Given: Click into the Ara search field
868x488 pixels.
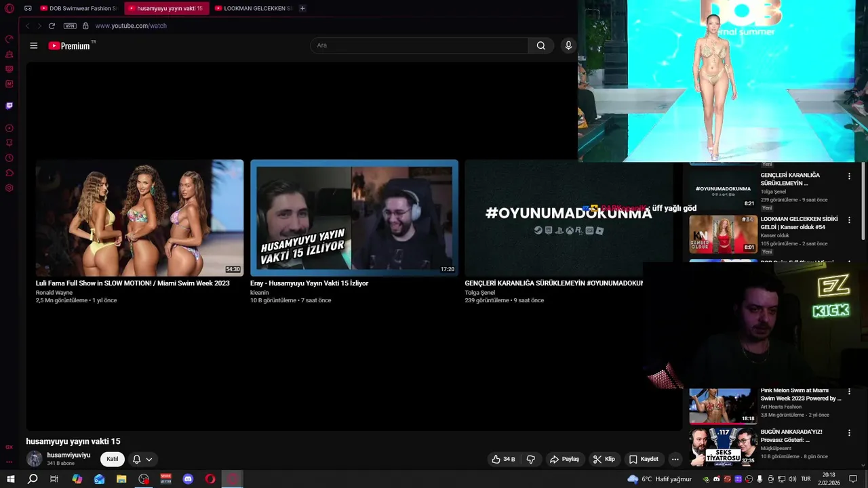Looking at the screenshot, I should pyautogui.click(x=419, y=45).
